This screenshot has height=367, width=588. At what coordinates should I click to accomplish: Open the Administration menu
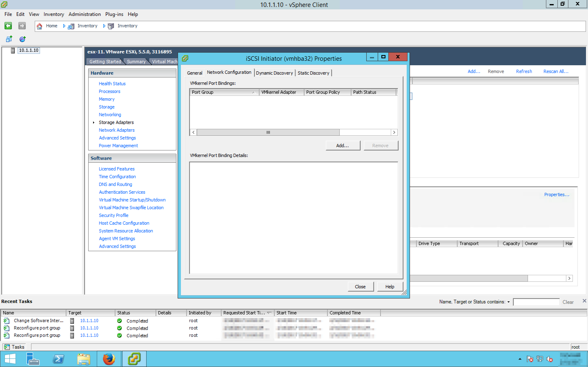point(84,14)
